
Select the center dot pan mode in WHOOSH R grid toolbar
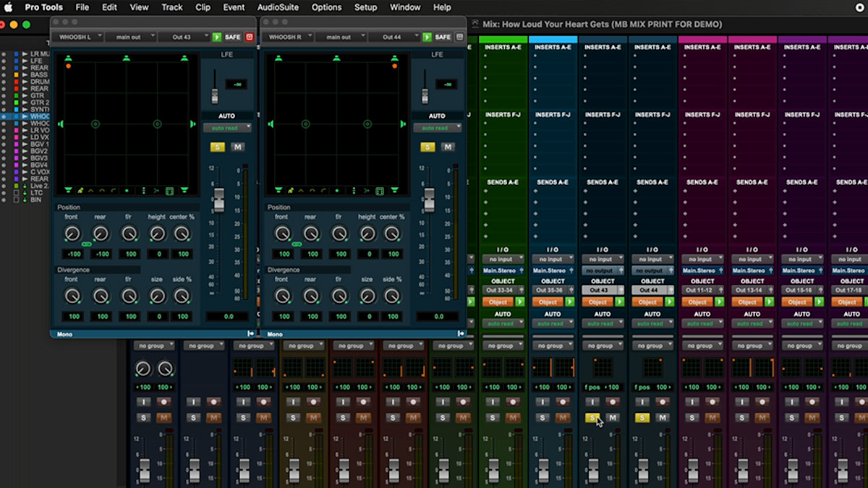click(336, 191)
